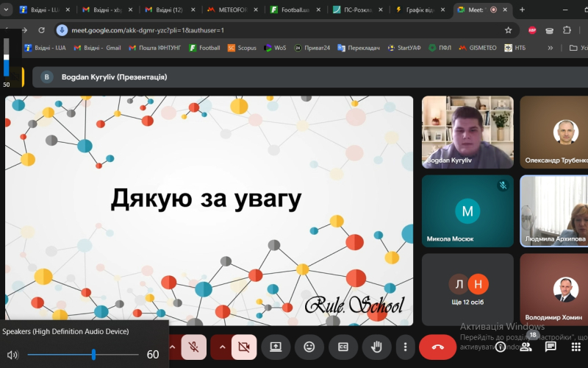This screenshot has height=368, width=588.
Task: Select the Микола Мосюк participant tile
Action: tap(467, 211)
